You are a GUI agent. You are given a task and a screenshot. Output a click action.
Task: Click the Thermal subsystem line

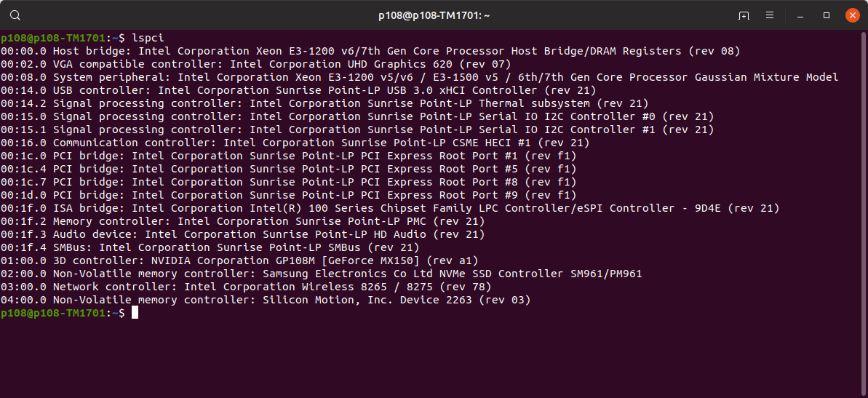point(324,103)
